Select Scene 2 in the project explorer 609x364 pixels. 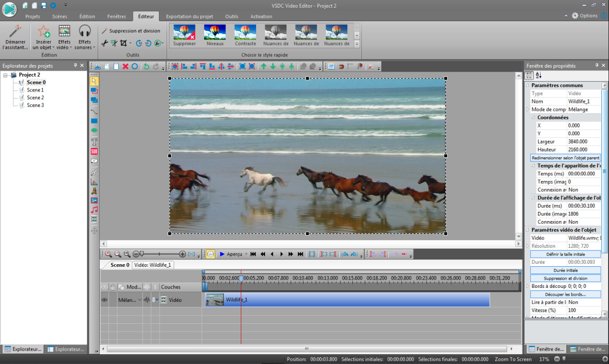coord(35,98)
